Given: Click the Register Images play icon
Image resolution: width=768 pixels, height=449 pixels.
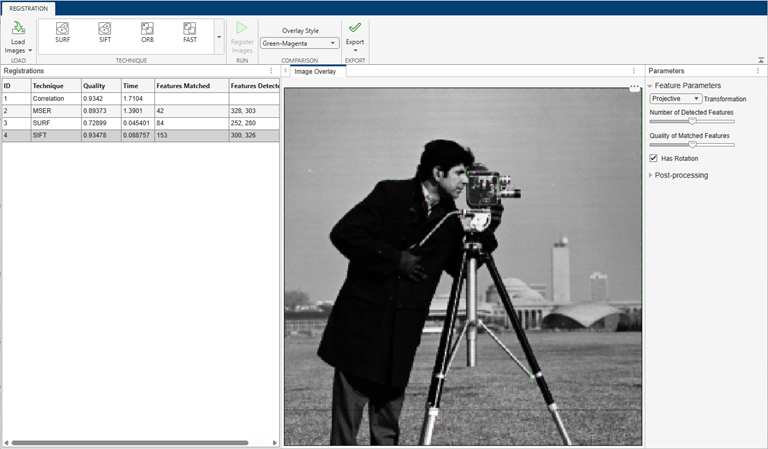Looking at the screenshot, I should [241, 27].
